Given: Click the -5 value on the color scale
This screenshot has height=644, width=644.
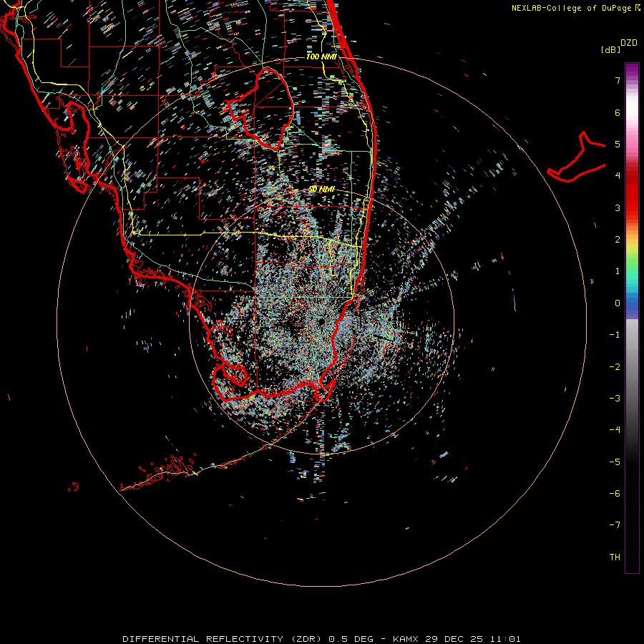Looking at the screenshot, I should click(x=615, y=462).
